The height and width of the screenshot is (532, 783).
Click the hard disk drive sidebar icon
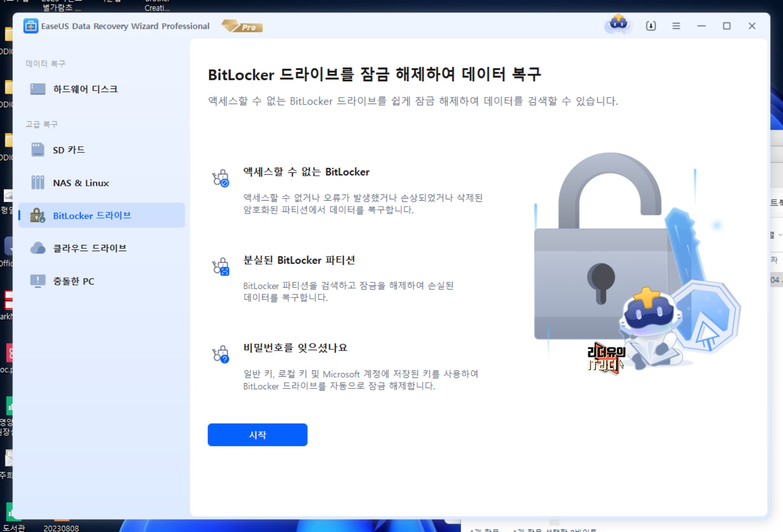click(38, 89)
